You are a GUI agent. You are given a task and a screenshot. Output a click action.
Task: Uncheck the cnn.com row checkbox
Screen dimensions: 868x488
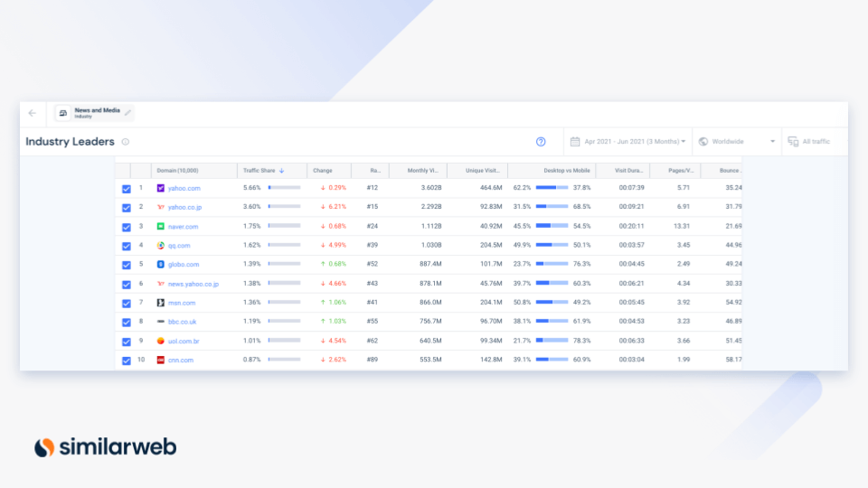[x=127, y=361]
